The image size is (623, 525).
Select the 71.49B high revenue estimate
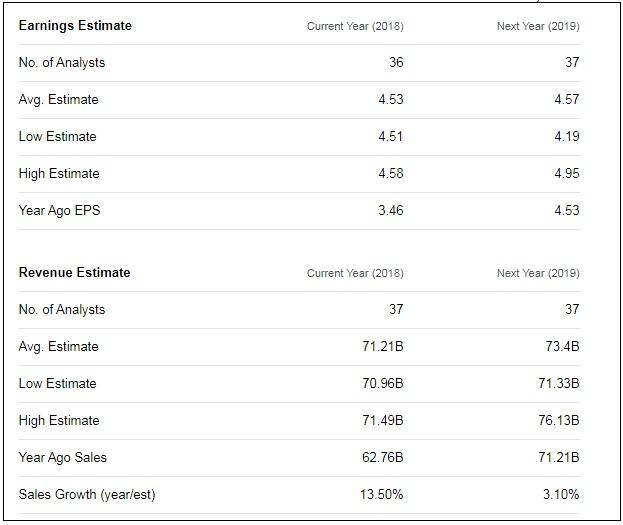pos(380,420)
